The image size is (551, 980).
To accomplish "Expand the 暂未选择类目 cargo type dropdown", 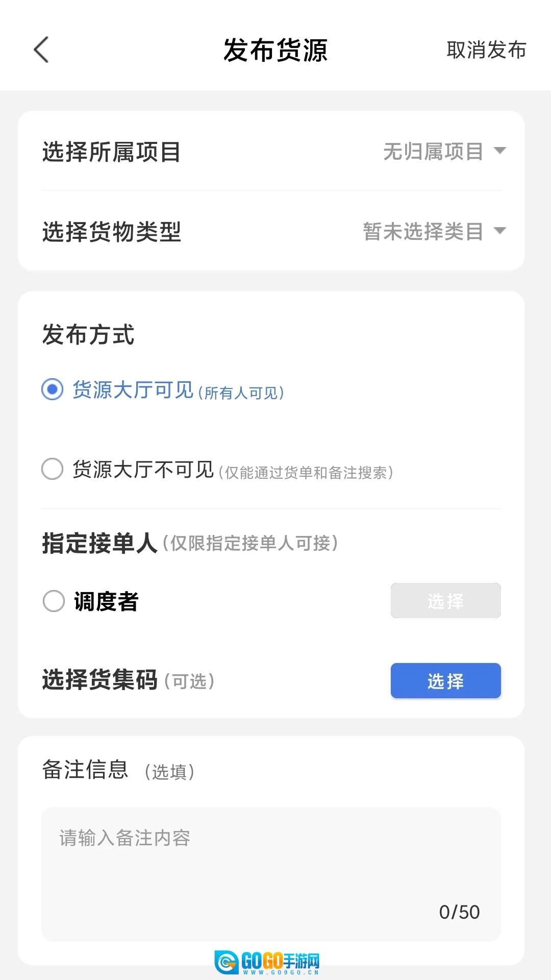I will [x=422, y=232].
